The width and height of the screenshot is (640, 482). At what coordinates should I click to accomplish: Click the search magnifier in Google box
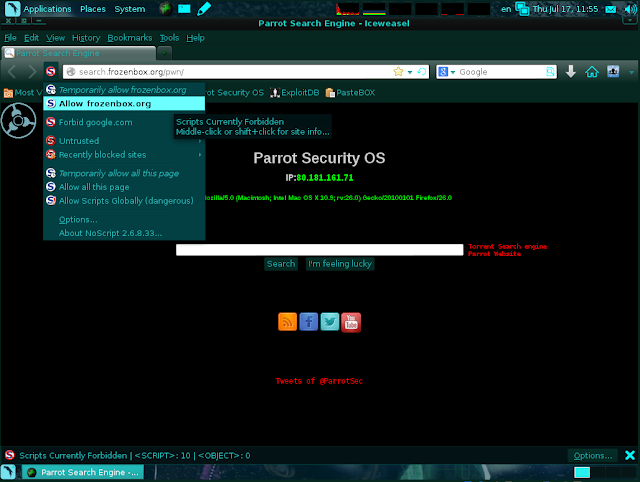(x=550, y=72)
